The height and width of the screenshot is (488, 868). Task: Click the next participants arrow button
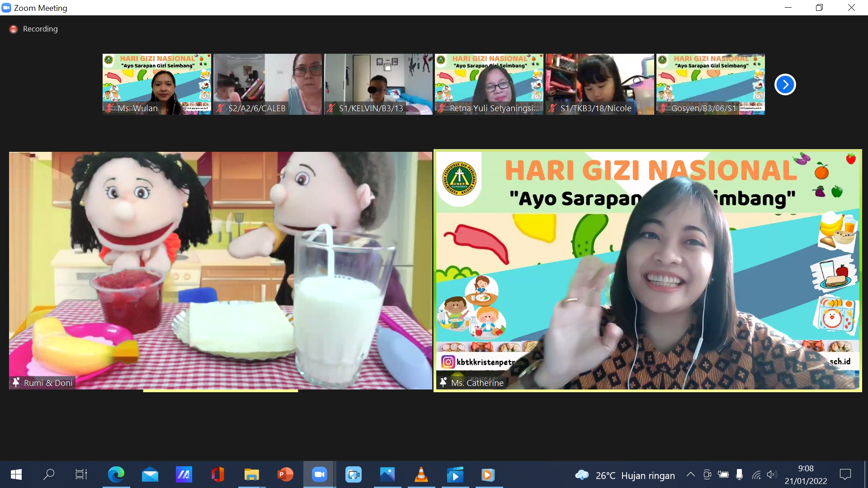[x=785, y=84]
